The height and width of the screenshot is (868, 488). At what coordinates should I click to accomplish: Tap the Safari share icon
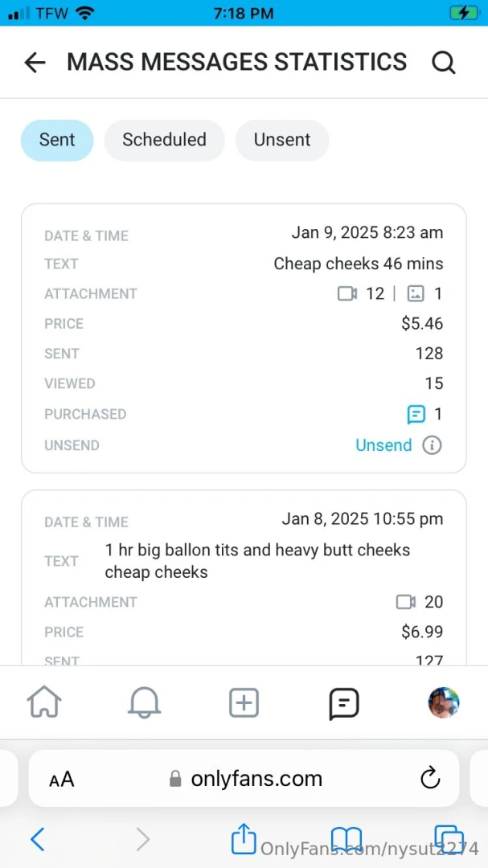point(243,839)
